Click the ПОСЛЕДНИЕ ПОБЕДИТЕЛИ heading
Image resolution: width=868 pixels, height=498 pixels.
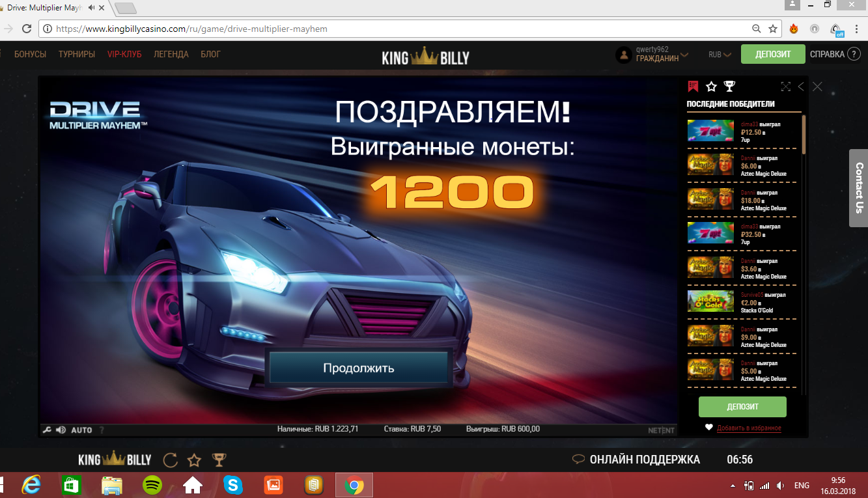pyautogui.click(x=731, y=104)
